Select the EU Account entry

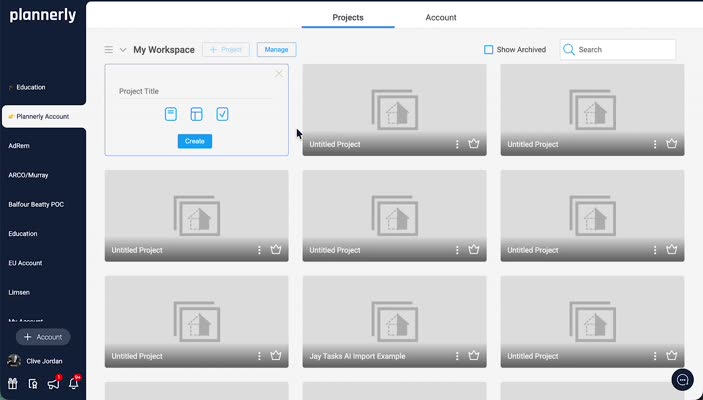pos(25,263)
